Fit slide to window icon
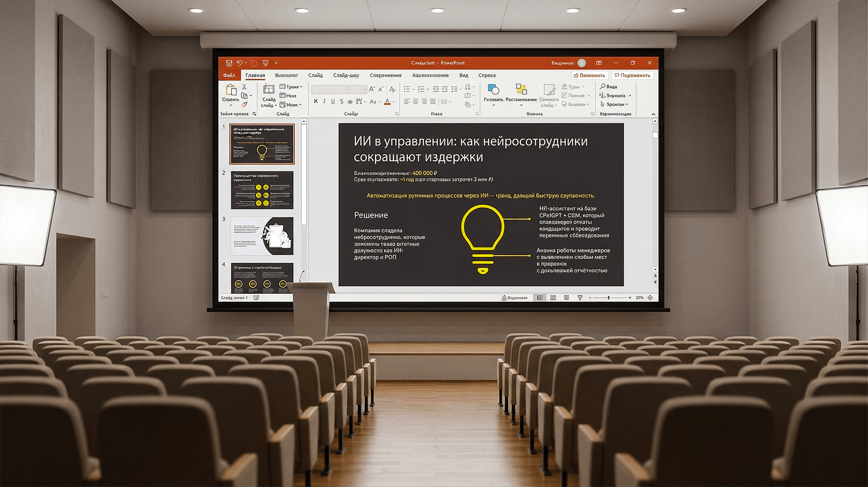 pos(650,298)
